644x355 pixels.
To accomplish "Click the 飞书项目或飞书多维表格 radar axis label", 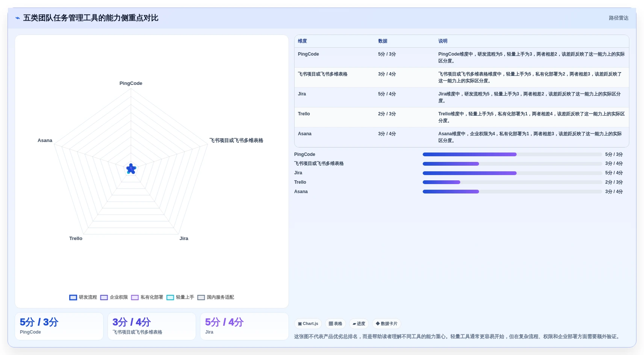I will 236,140.
